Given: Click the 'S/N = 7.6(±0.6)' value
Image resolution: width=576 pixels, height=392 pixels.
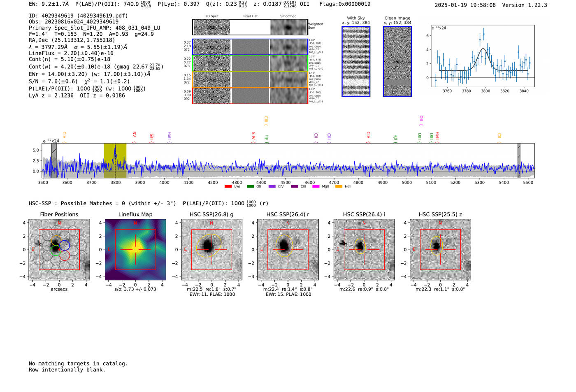Looking at the screenshot, I should (x=53, y=81).
